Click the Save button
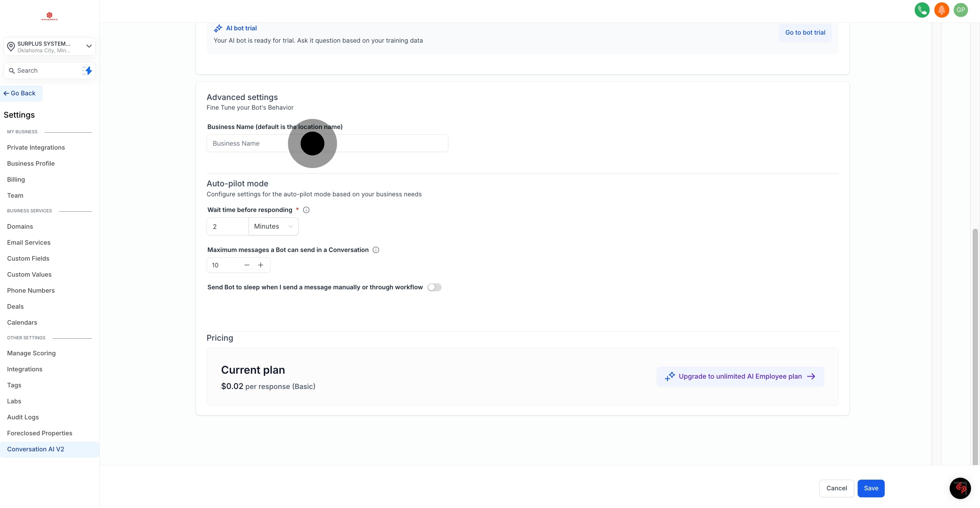 (870, 488)
